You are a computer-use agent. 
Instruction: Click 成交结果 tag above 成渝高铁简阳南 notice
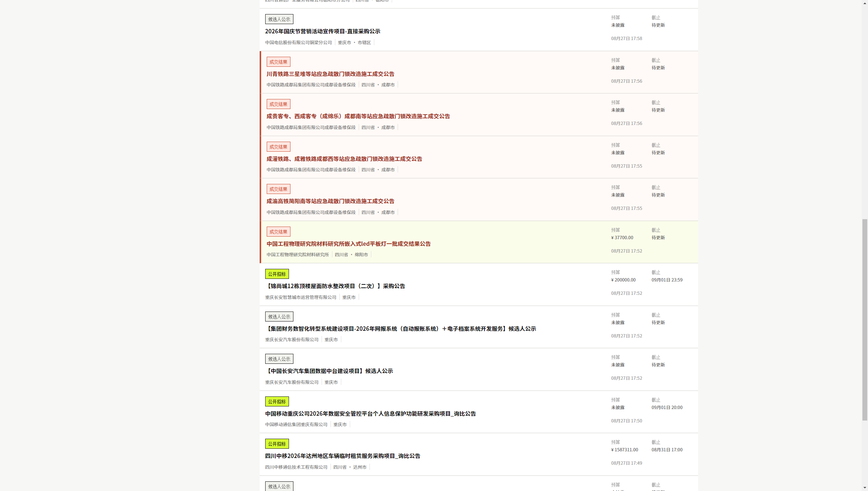pyautogui.click(x=278, y=189)
